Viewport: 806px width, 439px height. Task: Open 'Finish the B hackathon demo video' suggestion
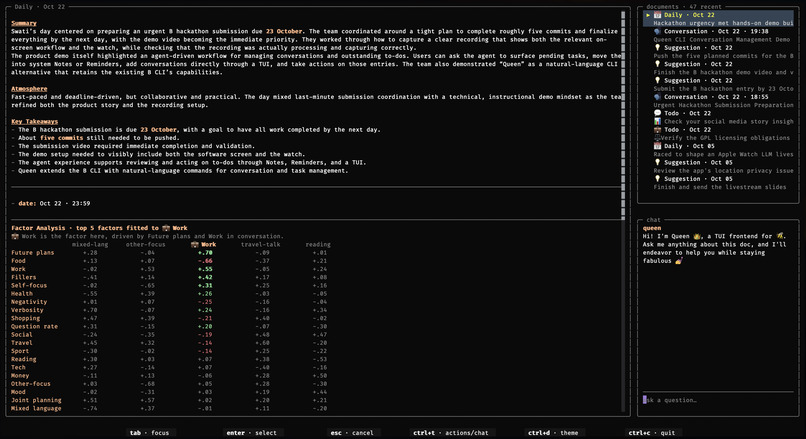[x=723, y=72]
